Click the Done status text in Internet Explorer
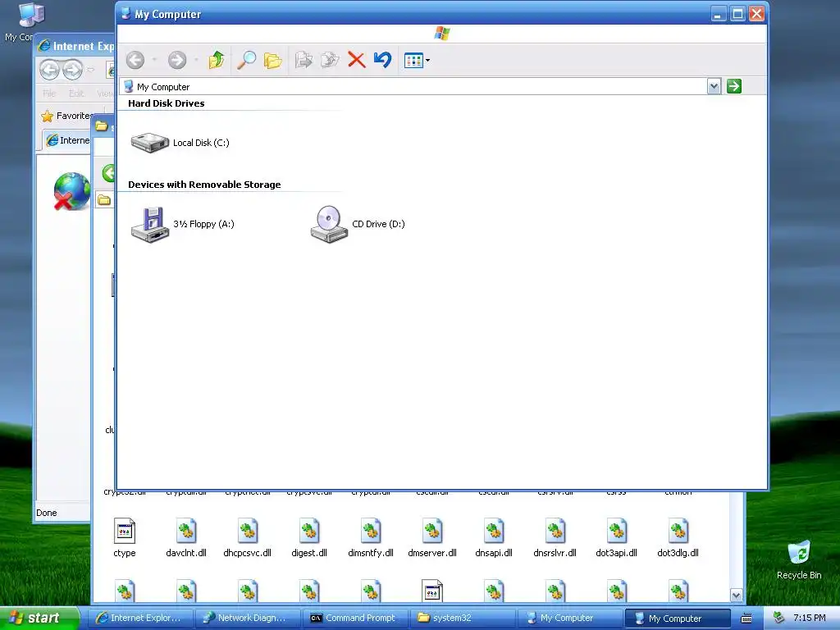 point(47,513)
